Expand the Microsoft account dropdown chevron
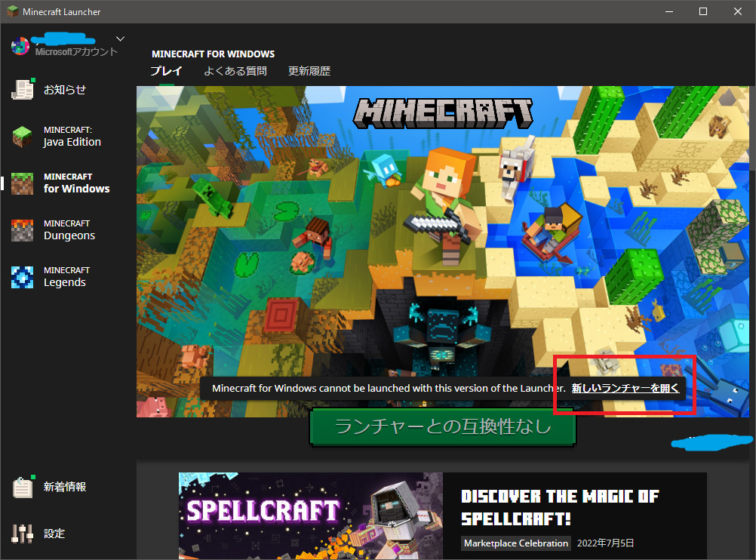756x560 pixels. [120, 38]
